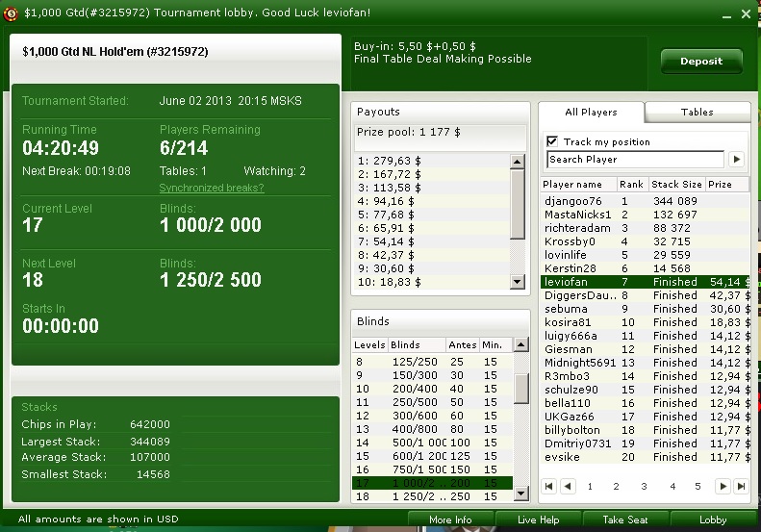This screenshot has height=532, width=761.
Task: Go to next page of player list
Action: [723, 486]
